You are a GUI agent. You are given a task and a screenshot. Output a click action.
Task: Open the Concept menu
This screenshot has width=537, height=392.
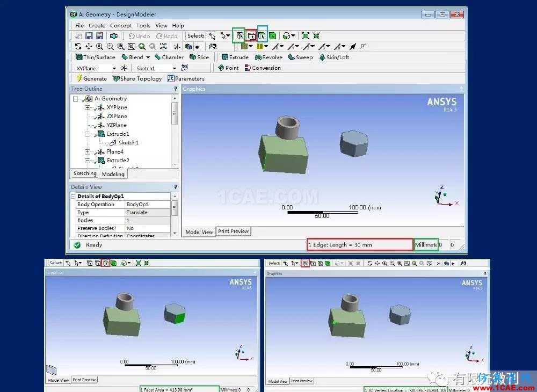tap(121, 25)
